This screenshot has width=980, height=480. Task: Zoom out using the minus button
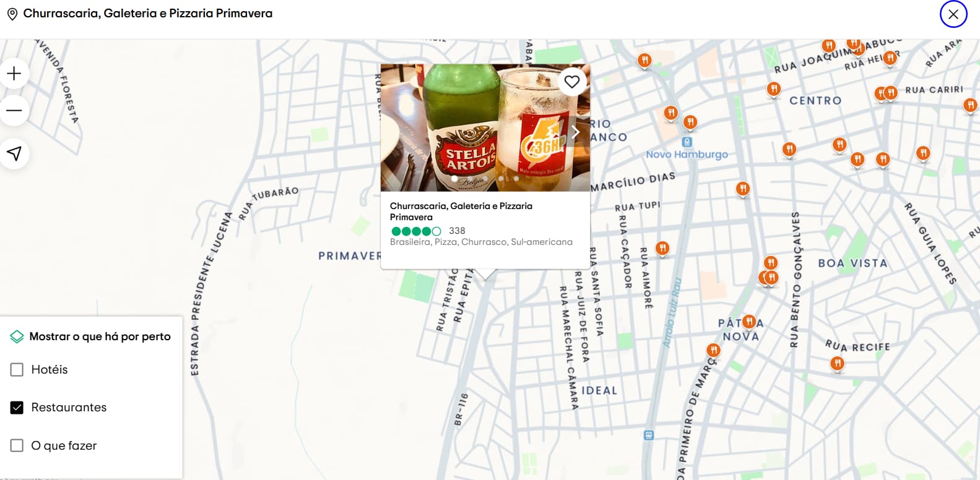(14, 111)
